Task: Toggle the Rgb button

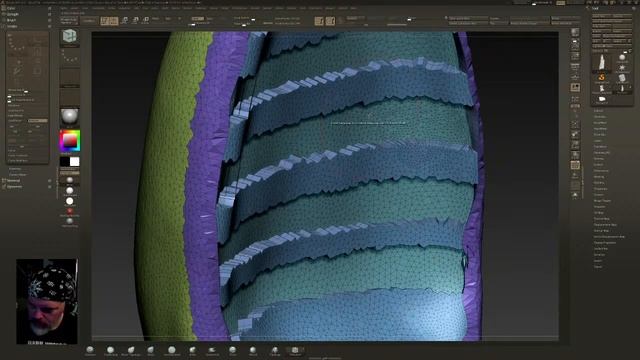Action: pyautogui.click(x=168, y=18)
